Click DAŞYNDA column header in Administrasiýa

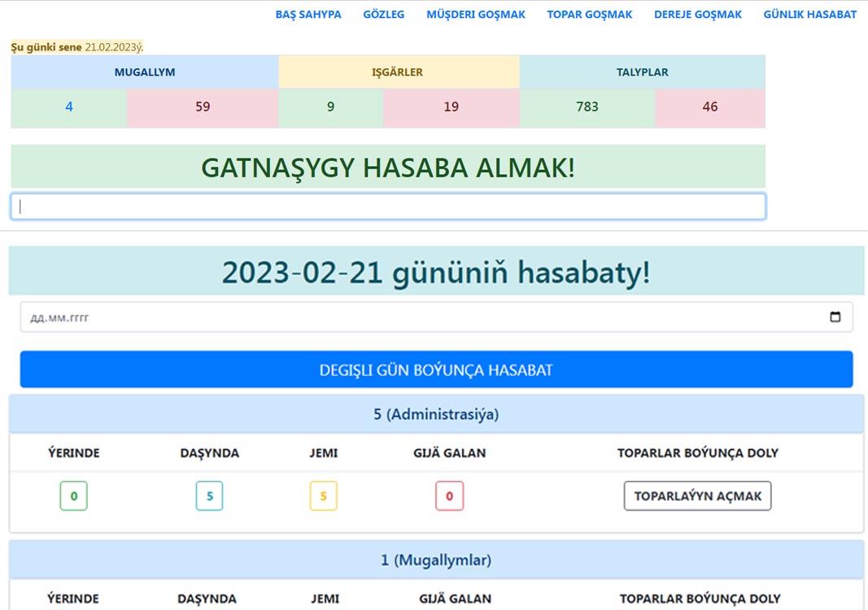click(209, 453)
